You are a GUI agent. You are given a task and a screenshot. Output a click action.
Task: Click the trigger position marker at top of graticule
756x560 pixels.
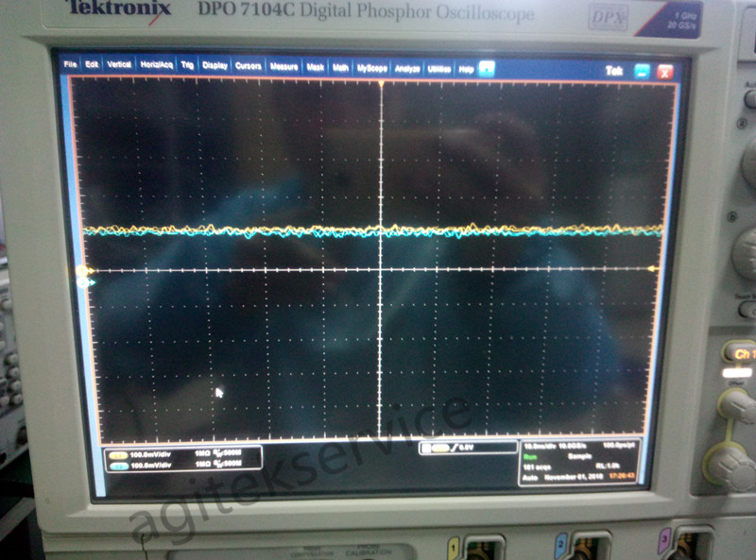click(381, 86)
